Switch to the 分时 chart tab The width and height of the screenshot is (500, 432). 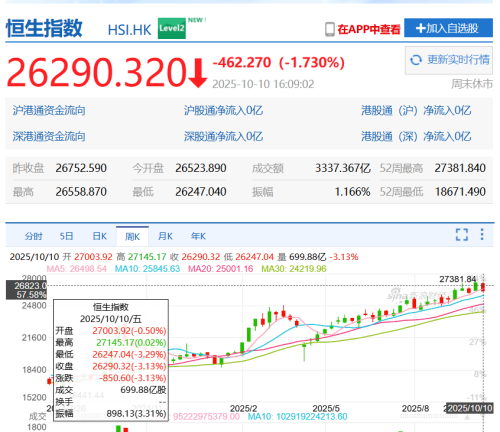33,236
